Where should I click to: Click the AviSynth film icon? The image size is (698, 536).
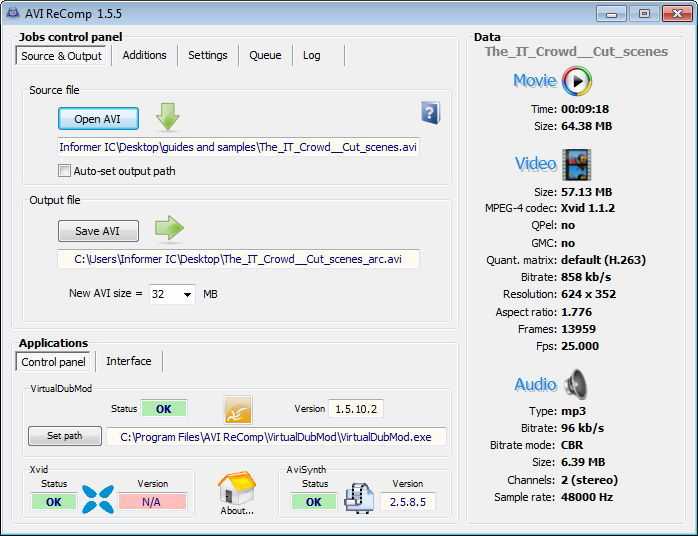click(359, 498)
